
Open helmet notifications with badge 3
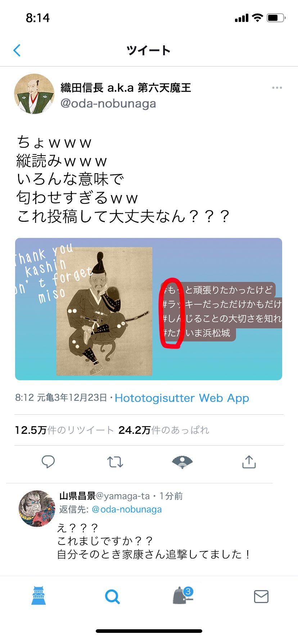pyautogui.click(x=184, y=595)
